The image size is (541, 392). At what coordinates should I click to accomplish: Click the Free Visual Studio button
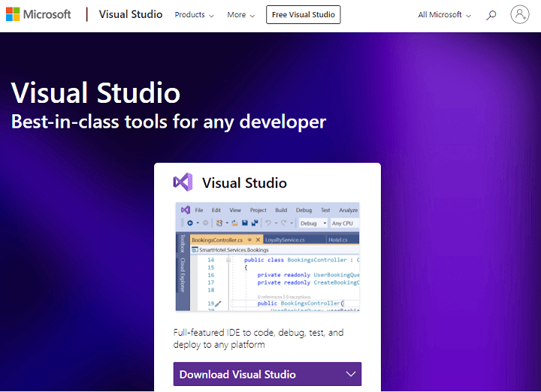tap(304, 14)
